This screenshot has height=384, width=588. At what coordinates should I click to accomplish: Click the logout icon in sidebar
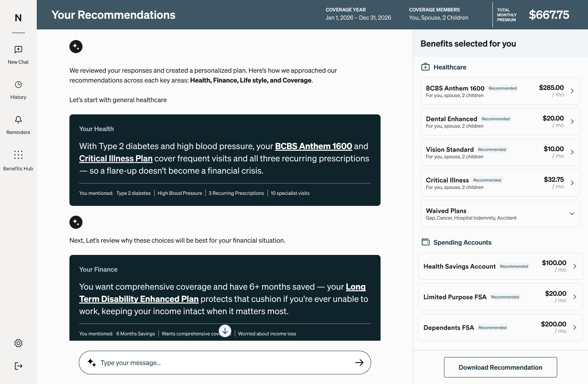(18, 366)
